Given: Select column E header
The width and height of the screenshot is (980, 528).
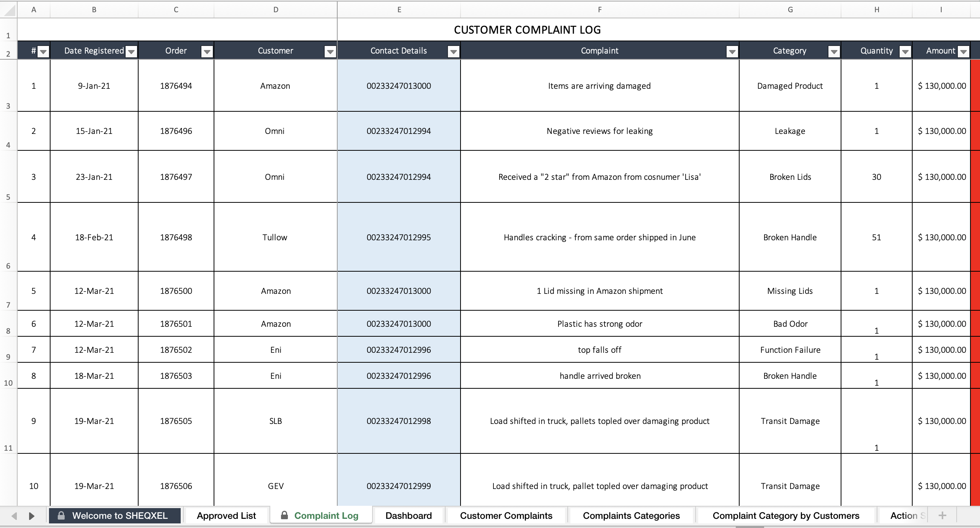Looking at the screenshot, I should [x=399, y=10].
